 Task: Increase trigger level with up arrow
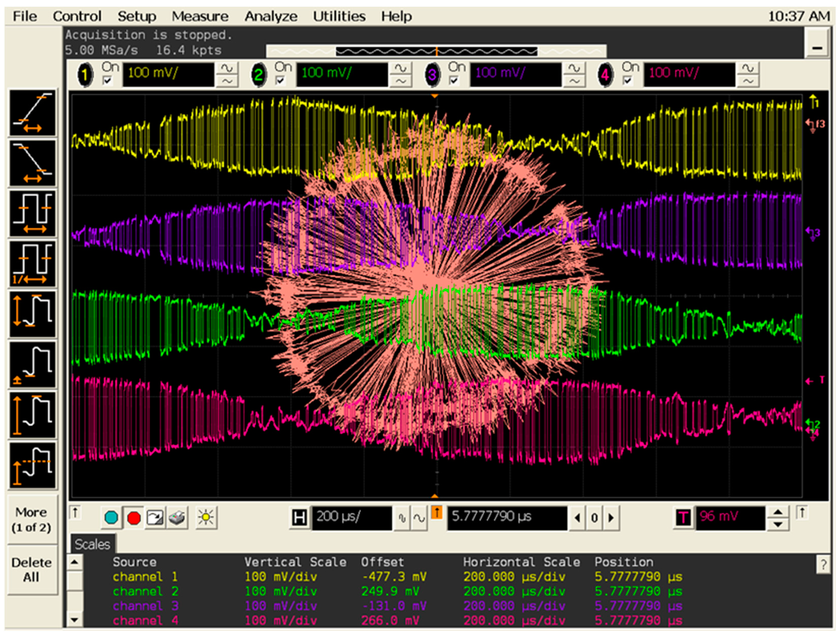(778, 512)
